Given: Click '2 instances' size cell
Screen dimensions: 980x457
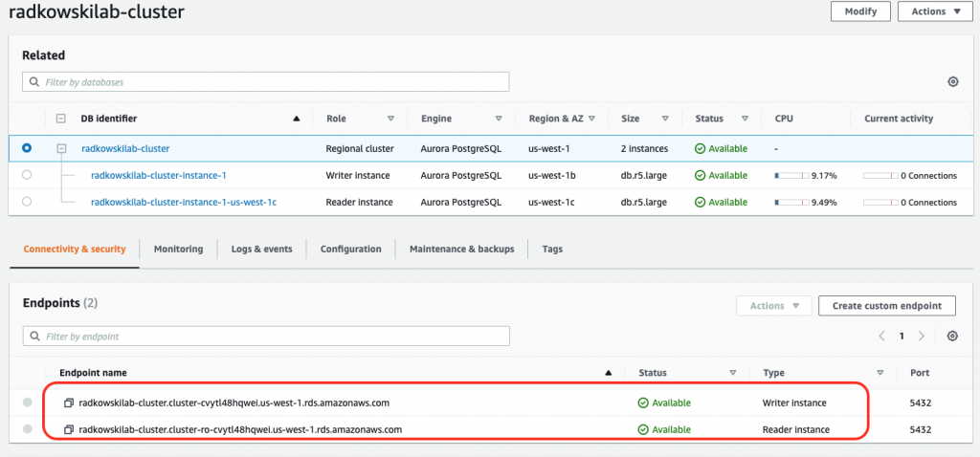Looking at the screenshot, I should click(644, 148).
